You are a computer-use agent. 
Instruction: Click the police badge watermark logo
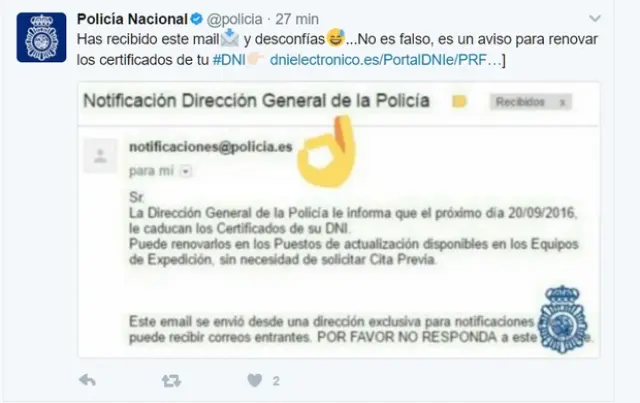pyautogui.click(x=563, y=319)
